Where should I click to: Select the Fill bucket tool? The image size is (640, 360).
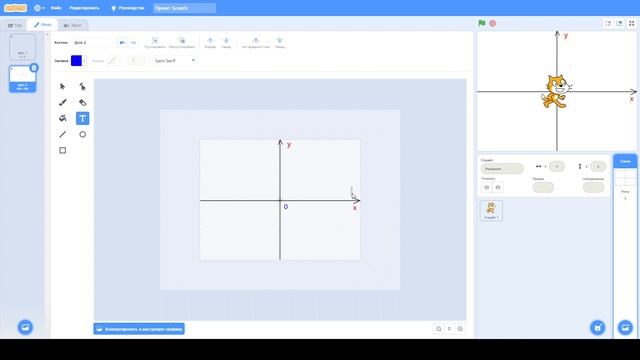pyautogui.click(x=62, y=118)
